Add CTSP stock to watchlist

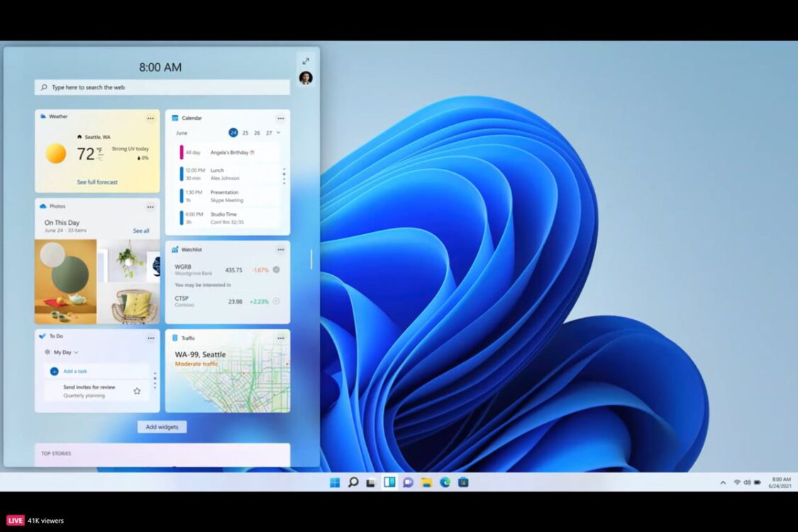277,301
